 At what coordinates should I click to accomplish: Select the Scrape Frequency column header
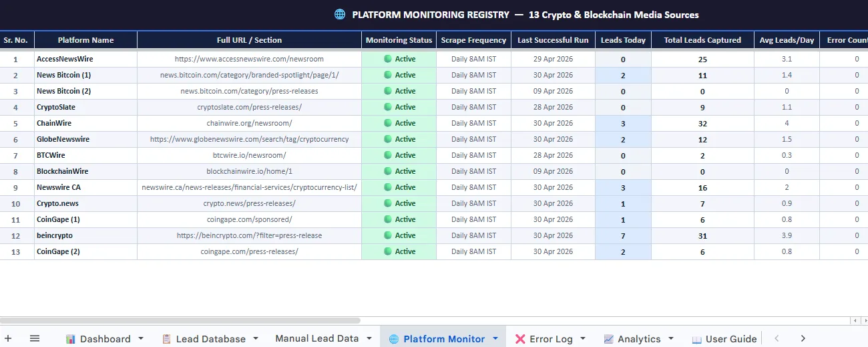[x=473, y=40]
